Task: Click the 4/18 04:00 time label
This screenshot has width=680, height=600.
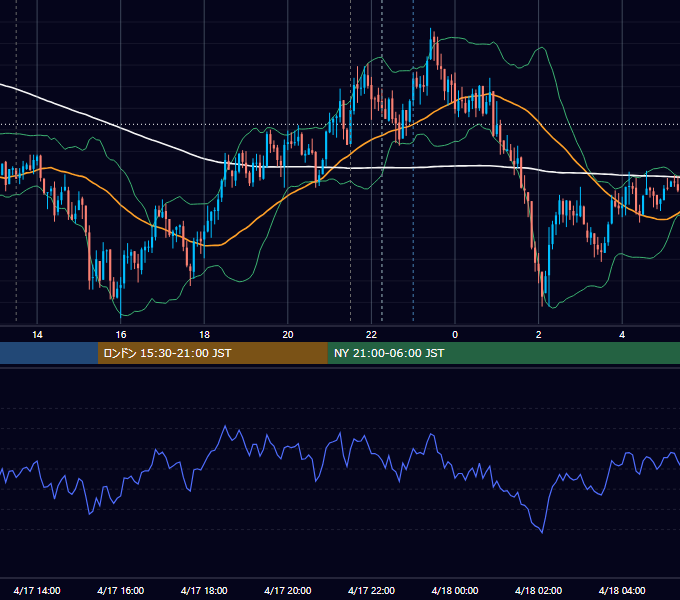Action: point(622,590)
